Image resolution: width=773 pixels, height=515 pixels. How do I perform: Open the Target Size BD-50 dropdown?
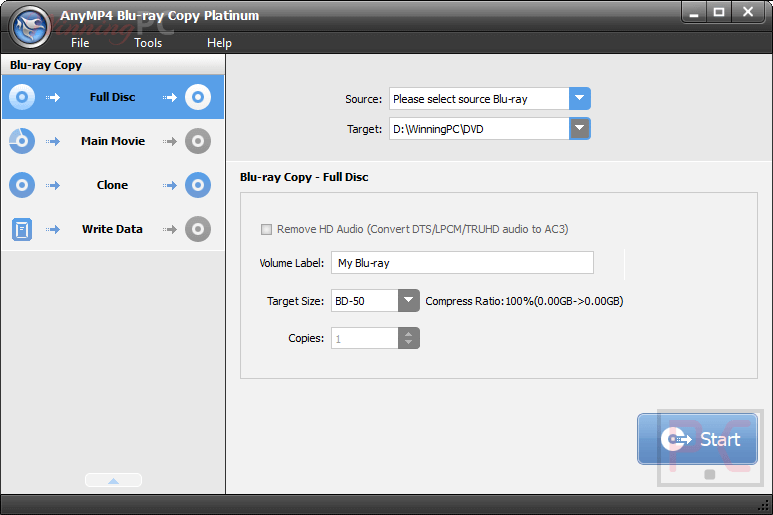[x=409, y=301]
